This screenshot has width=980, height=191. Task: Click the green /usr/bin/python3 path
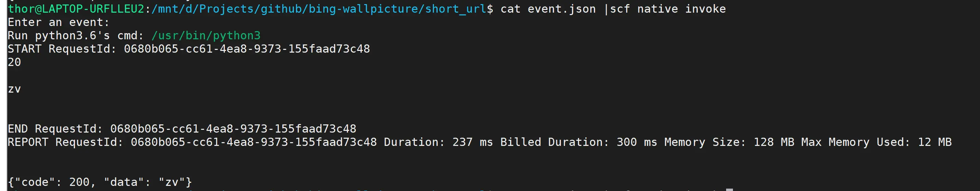206,35
